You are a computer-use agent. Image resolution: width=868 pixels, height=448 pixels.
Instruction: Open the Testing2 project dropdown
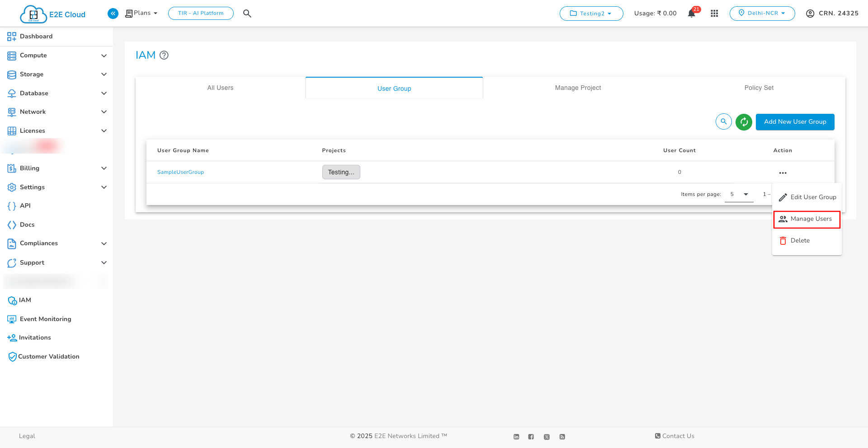[x=591, y=14]
